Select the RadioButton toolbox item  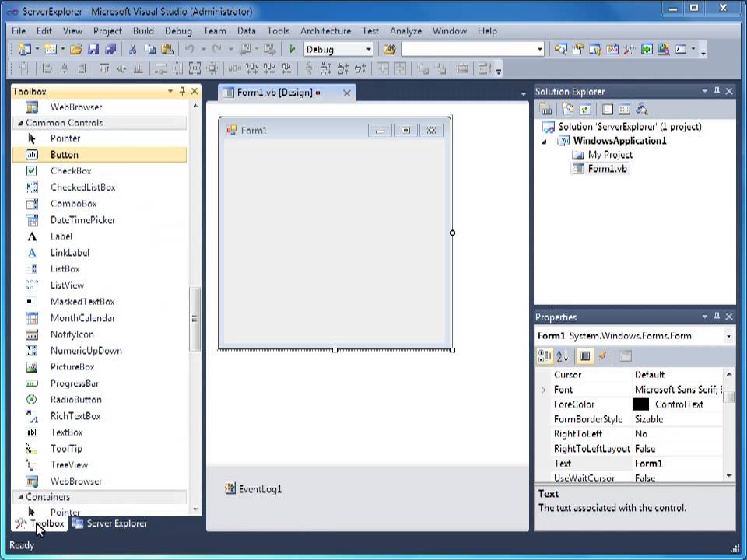click(100, 400)
